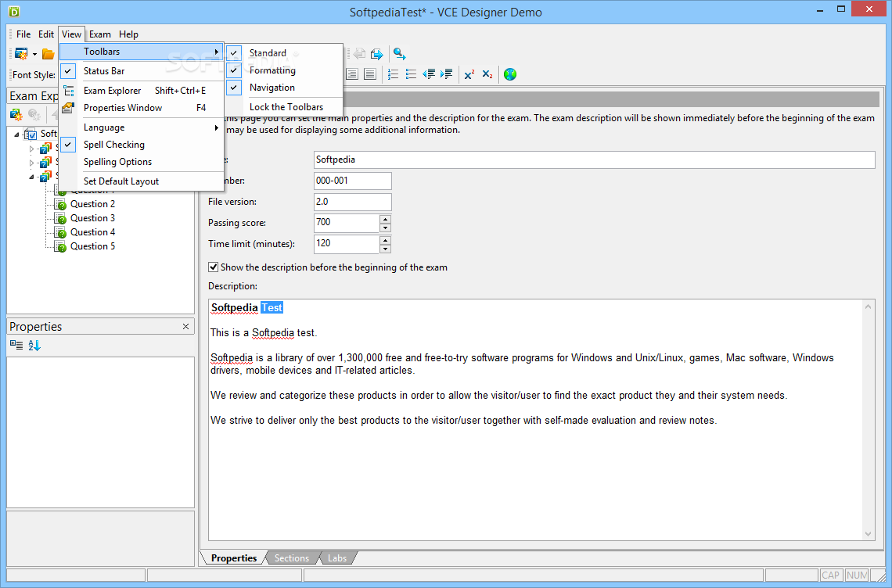Choose Lock the Toolbars
Viewport: 892px width, 588px height.
pos(286,107)
